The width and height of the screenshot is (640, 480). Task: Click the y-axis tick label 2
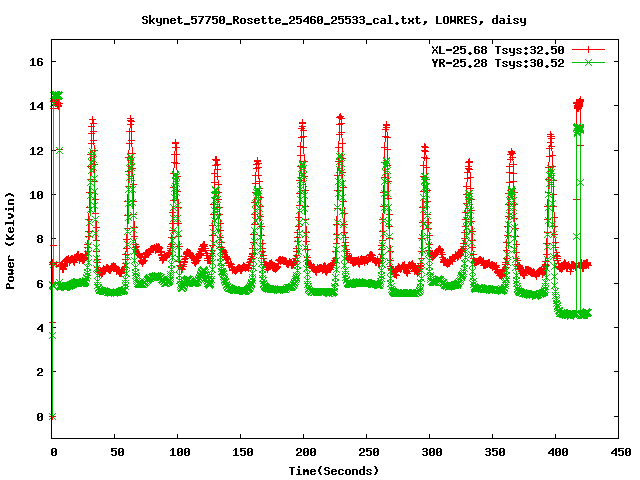click(x=40, y=372)
